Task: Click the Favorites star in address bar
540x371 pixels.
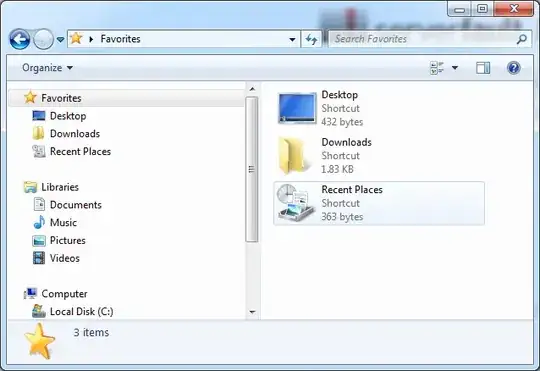Action: 76,38
